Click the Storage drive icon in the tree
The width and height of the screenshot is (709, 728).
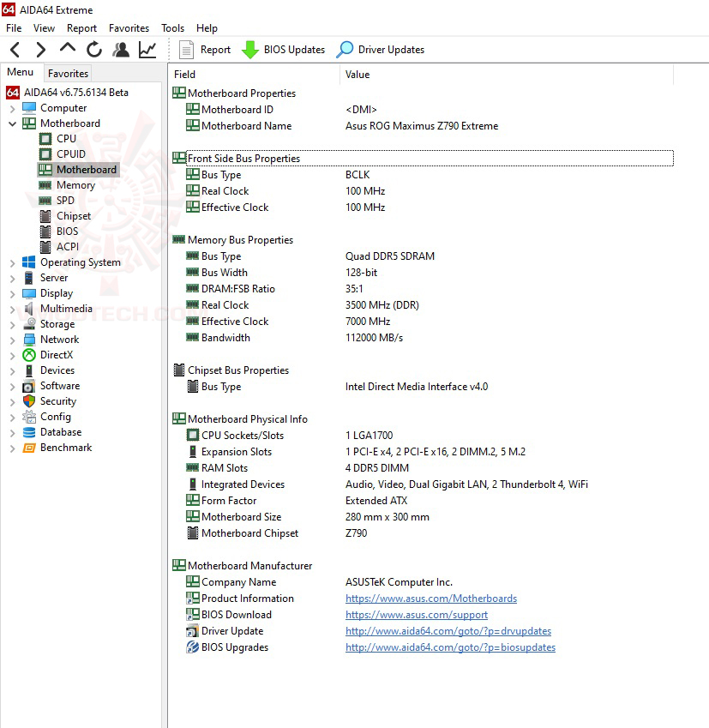[x=29, y=323]
